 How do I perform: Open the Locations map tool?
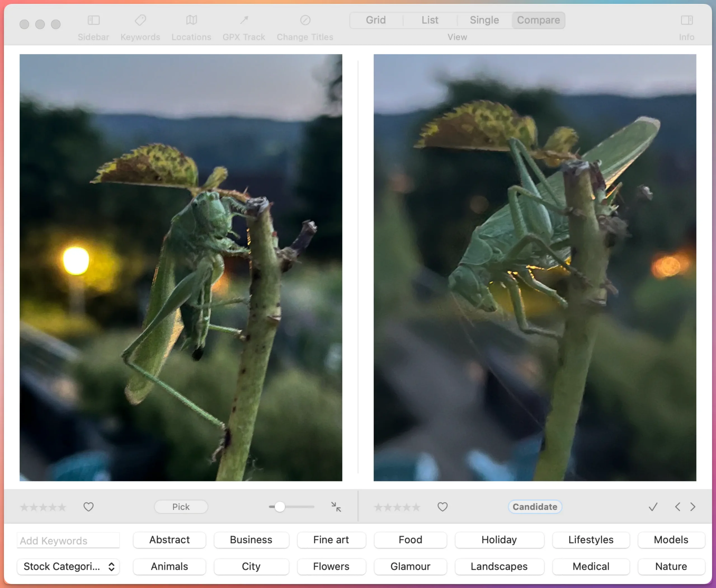[x=191, y=20]
